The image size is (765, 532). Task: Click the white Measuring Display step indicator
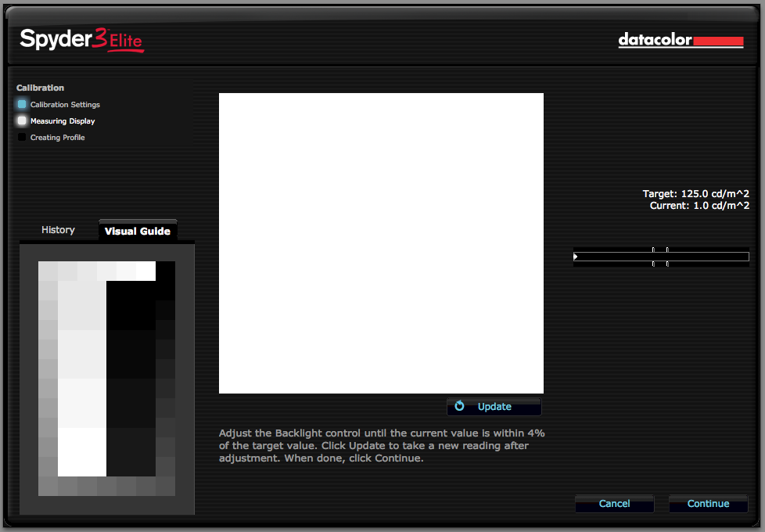22,120
